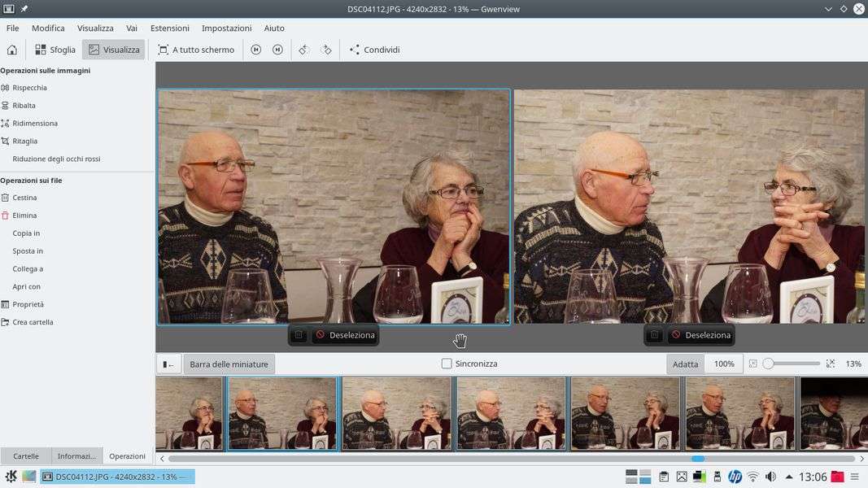The height and width of the screenshot is (488, 868).
Task: Trash the right image using overlay icon
Action: click(x=654, y=335)
